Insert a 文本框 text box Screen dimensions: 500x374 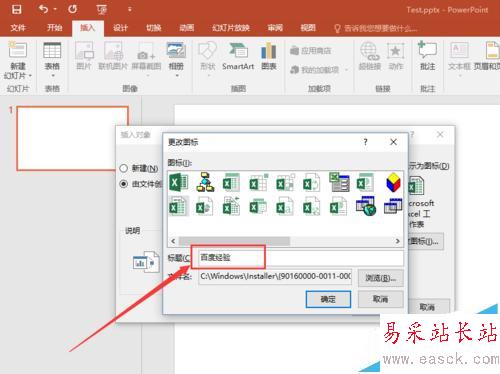pos(459,59)
